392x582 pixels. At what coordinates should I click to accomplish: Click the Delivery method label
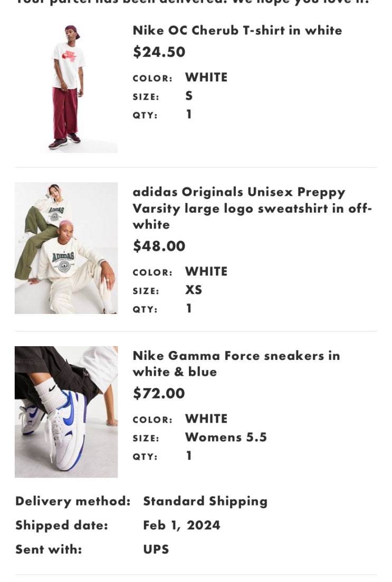tap(73, 501)
